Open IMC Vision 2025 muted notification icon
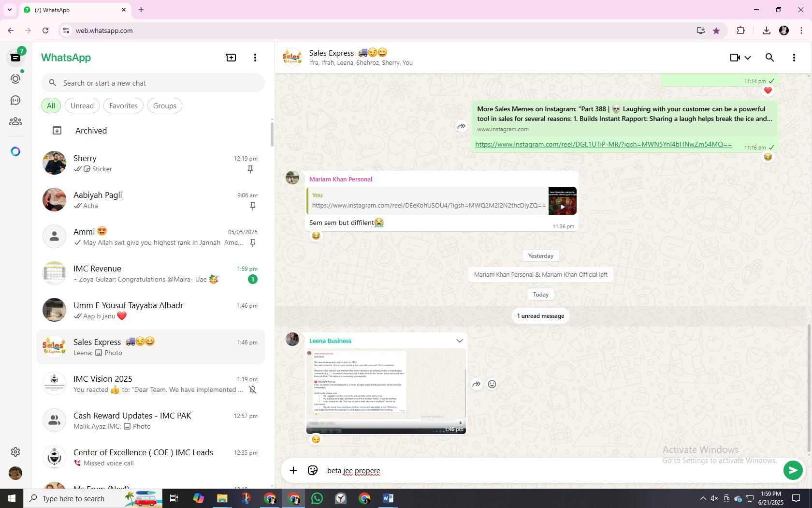This screenshot has width=812, height=508. (x=252, y=389)
